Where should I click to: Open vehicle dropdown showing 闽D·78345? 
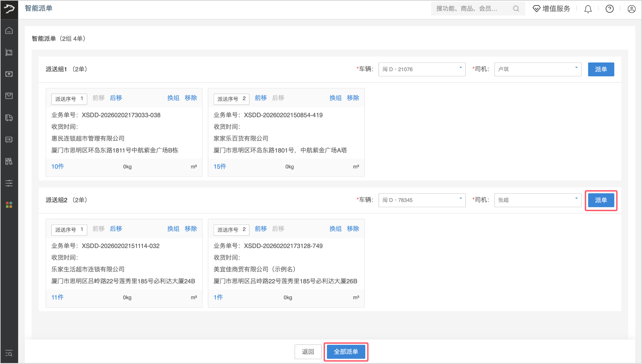[x=422, y=200]
